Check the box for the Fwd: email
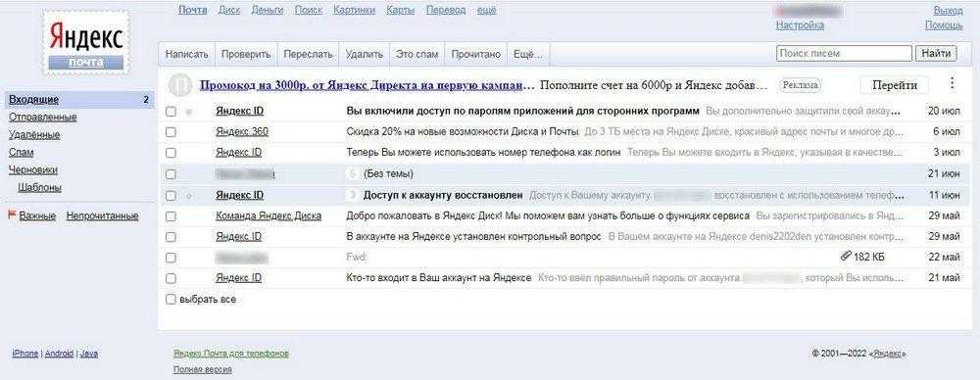 pyautogui.click(x=171, y=257)
